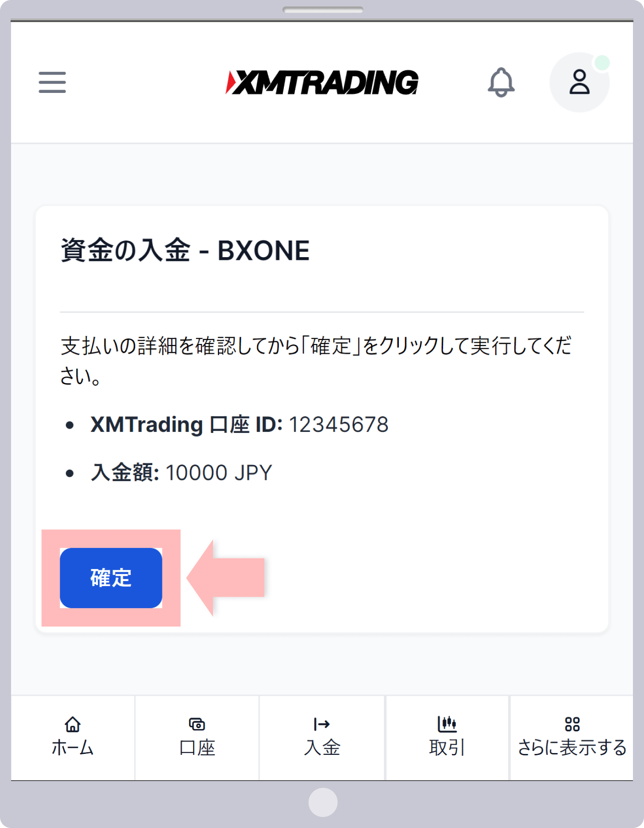Screen dimensions: 644x828
Task: Click the 資金の入金 - BXONE heading
Action: tap(185, 251)
